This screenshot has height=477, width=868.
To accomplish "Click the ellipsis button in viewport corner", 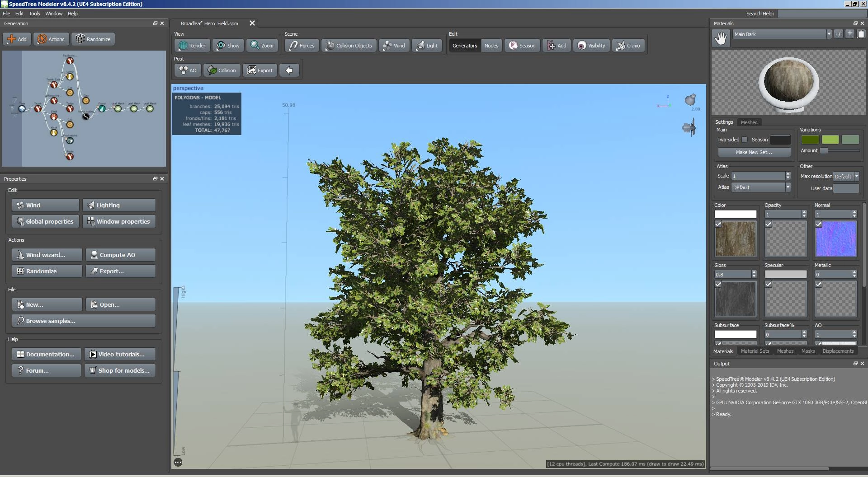I will 178,462.
